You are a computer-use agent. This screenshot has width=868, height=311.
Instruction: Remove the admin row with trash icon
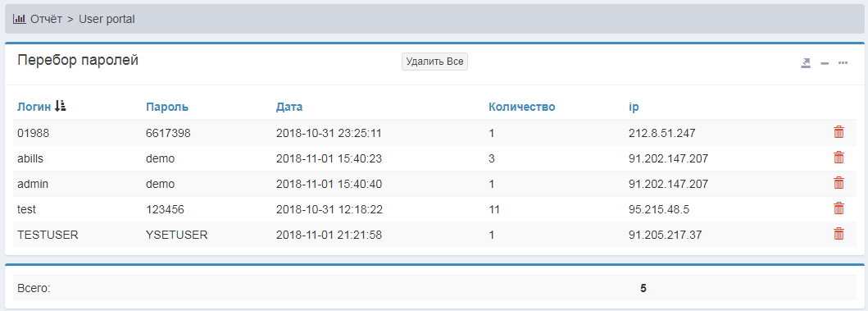click(838, 183)
